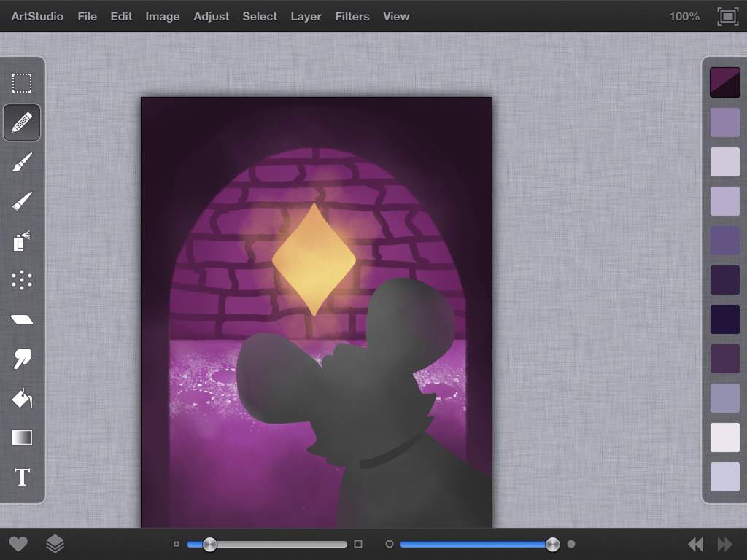The height and width of the screenshot is (560, 747).
Task: Undo with the rewind arrows icon
Action: pos(695,544)
